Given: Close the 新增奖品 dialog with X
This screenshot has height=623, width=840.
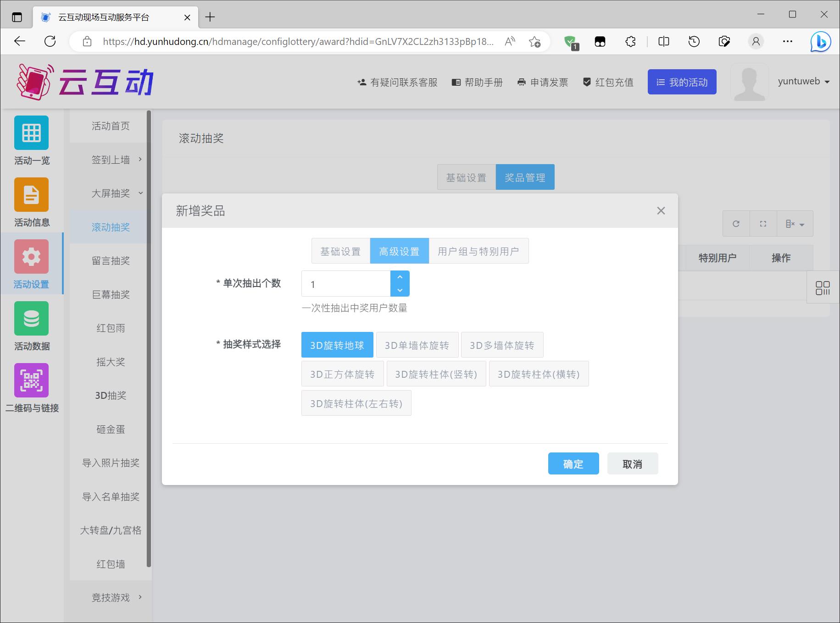Looking at the screenshot, I should [x=661, y=211].
